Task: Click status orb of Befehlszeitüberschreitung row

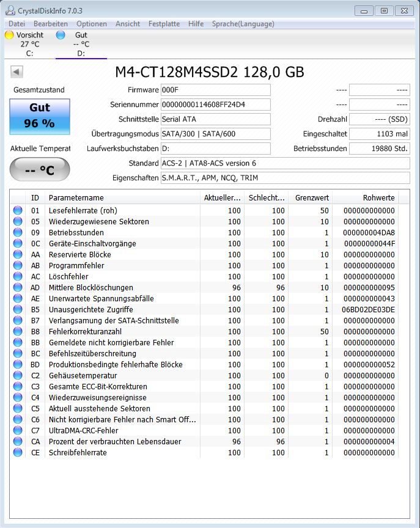Action: pos(18,353)
